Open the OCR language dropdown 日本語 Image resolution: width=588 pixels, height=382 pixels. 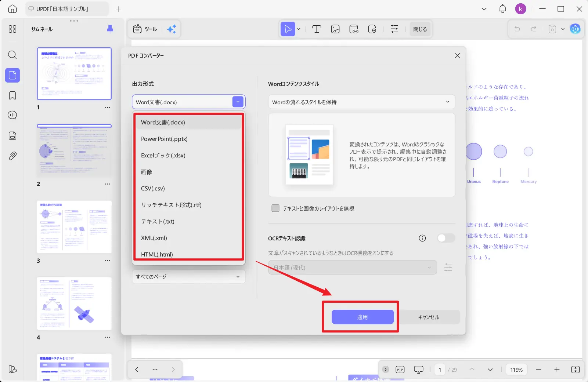[x=353, y=268]
